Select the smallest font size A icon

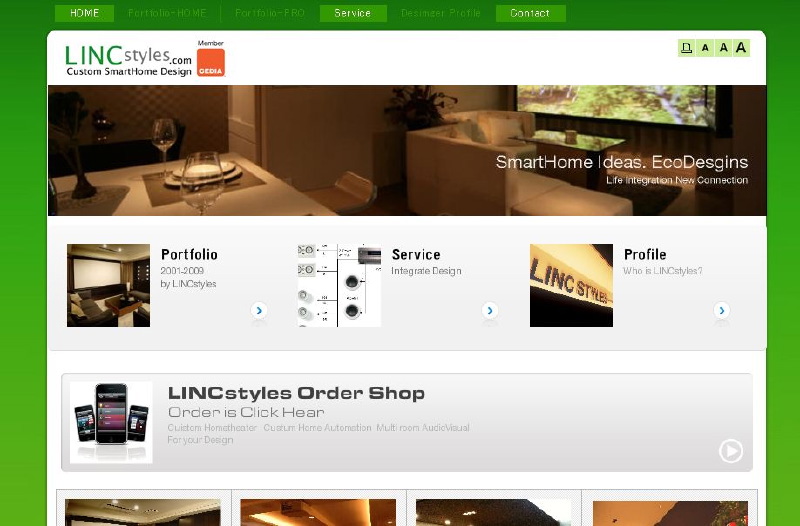pos(705,48)
